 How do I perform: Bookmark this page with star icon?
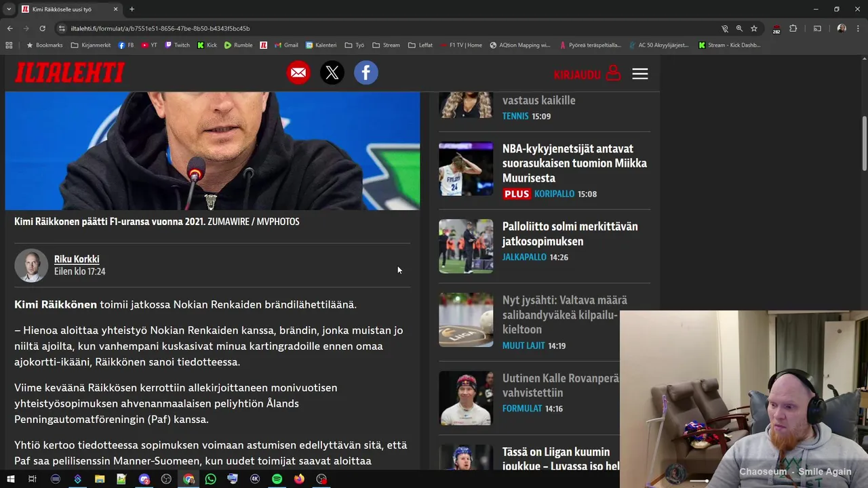pos(754,28)
